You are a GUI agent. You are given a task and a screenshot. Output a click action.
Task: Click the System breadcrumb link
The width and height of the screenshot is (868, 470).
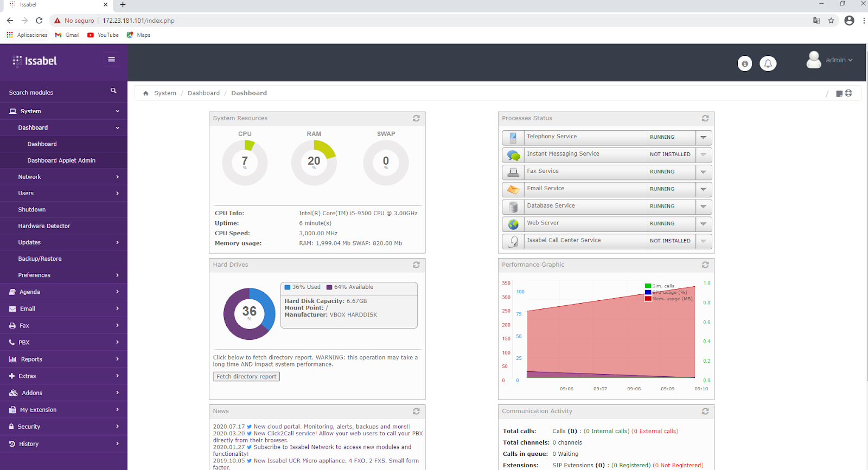(165, 93)
